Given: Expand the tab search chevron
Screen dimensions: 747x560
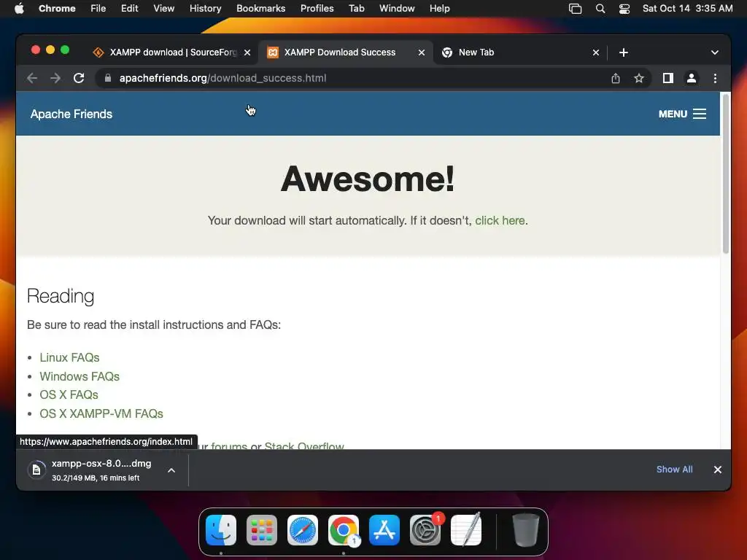Looking at the screenshot, I should pyautogui.click(x=715, y=52).
